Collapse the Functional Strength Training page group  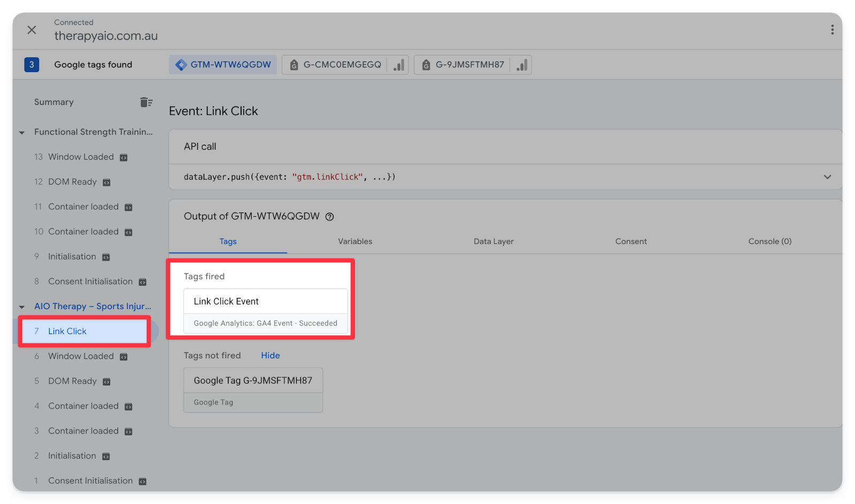pos(22,132)
